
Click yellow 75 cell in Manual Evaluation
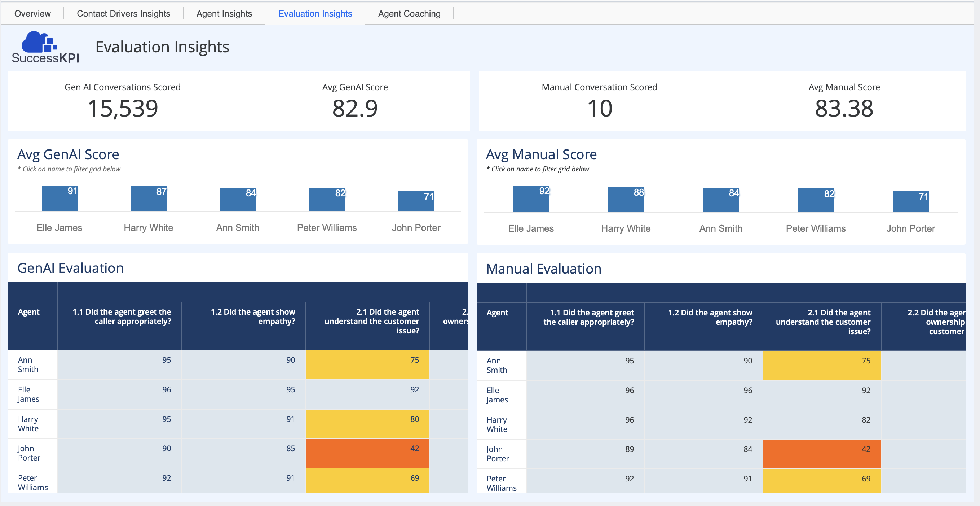[822, 366]
